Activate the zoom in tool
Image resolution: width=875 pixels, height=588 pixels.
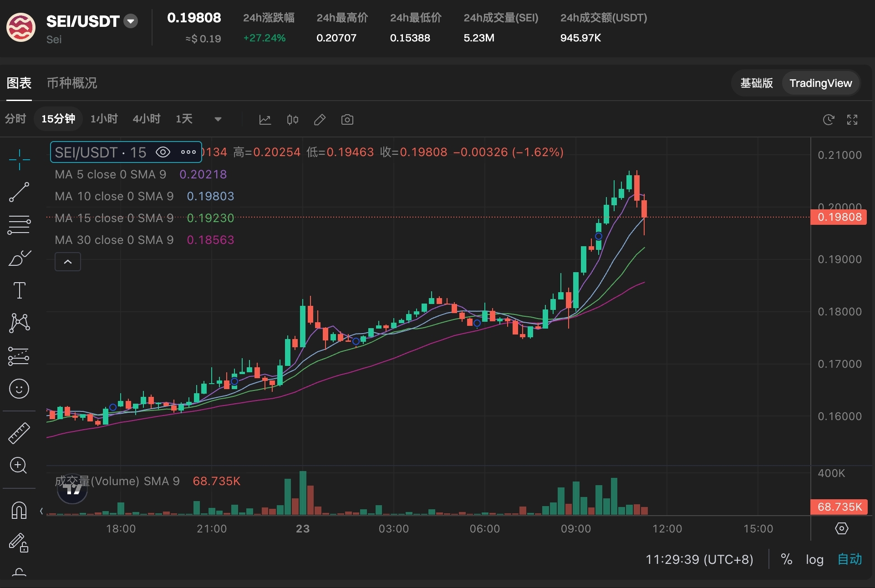(x=19, y=465)
